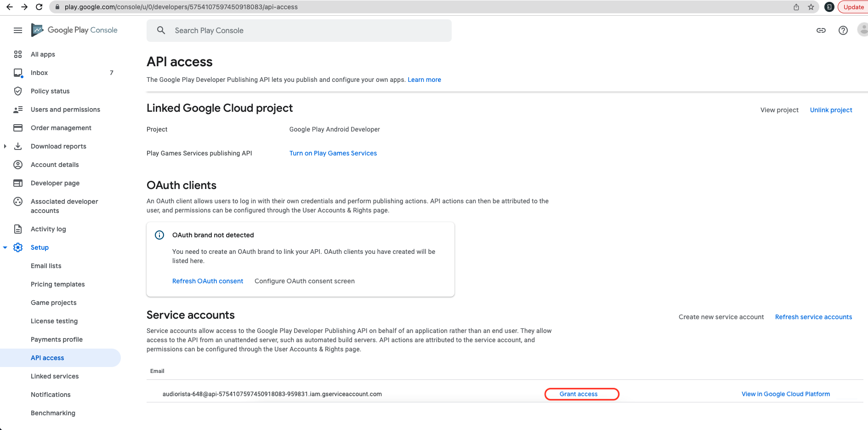Collapse the Setup section arrow

(5, 247)
